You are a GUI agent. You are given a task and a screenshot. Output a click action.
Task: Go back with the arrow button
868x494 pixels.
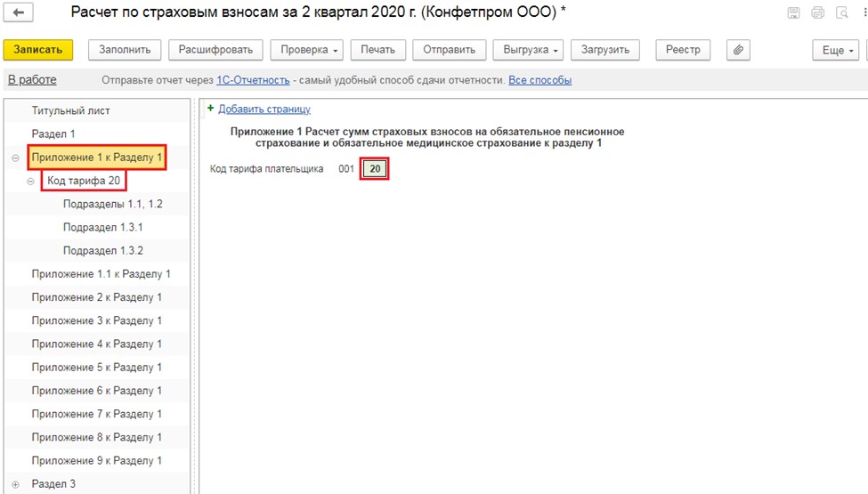coord(19,12)
